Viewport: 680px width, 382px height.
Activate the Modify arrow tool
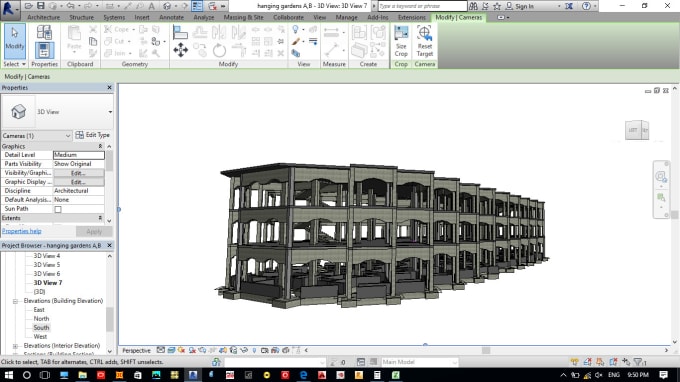[x=15, y=41]
